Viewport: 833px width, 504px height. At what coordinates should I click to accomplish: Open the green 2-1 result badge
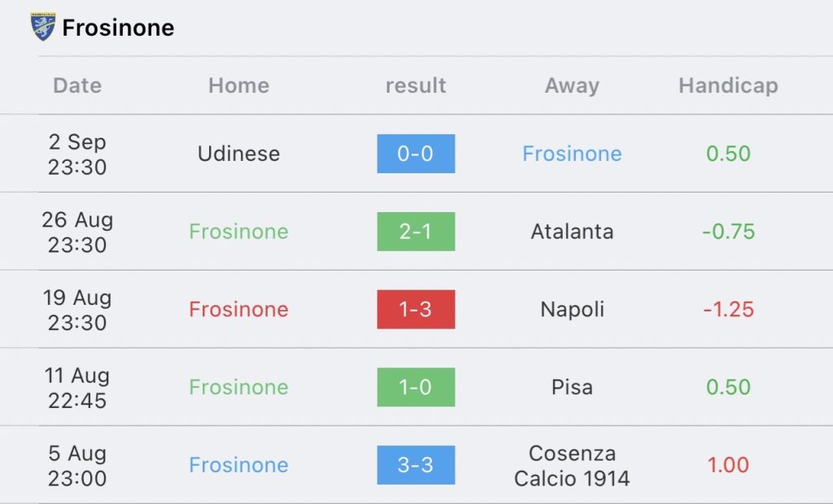pos(416,232)
